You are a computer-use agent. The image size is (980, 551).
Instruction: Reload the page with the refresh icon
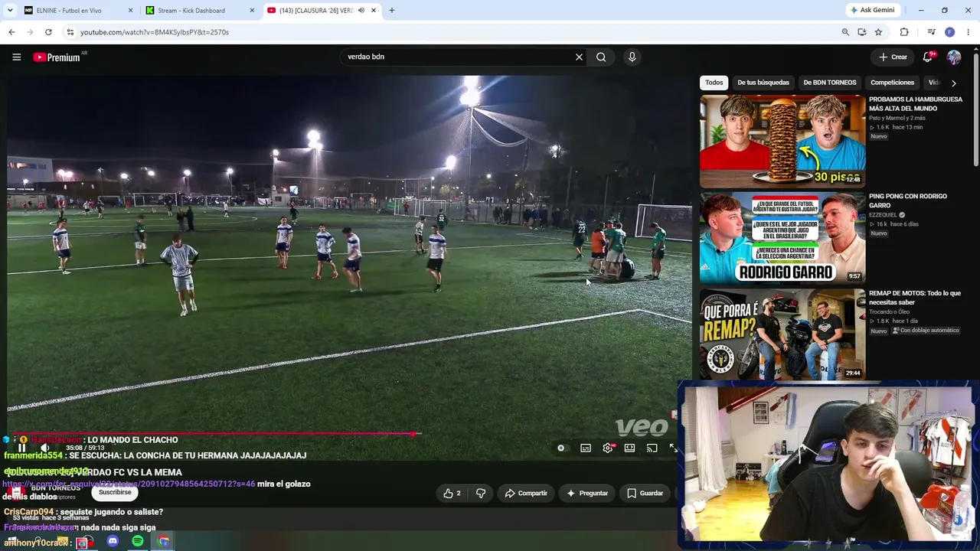(x=48, y=32)
